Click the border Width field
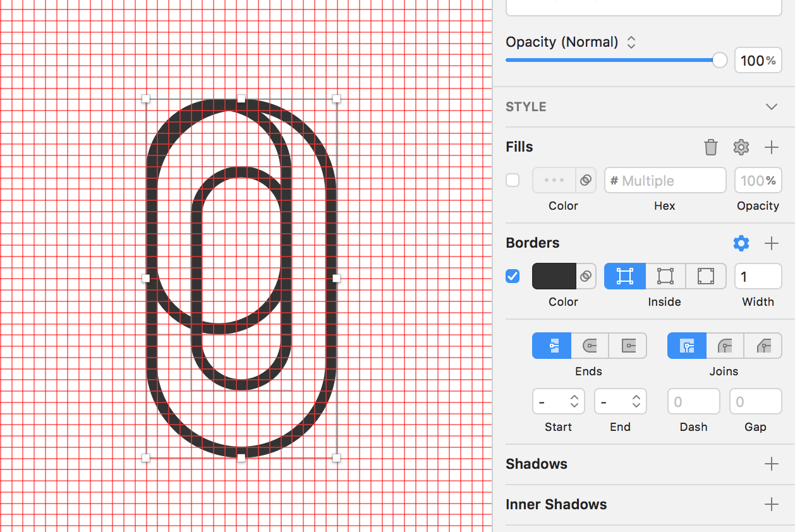795x532 pixels. coord(758,276)
